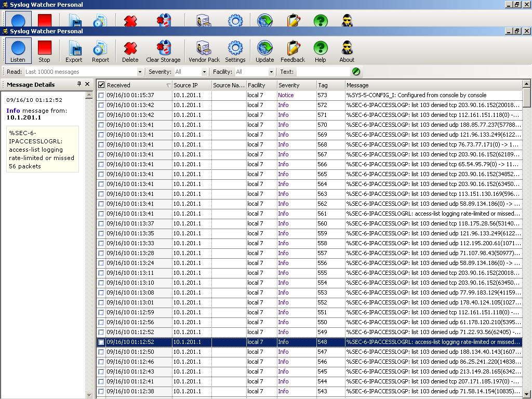
Task: Click Delete icon in background window
Action: [130, 21]
